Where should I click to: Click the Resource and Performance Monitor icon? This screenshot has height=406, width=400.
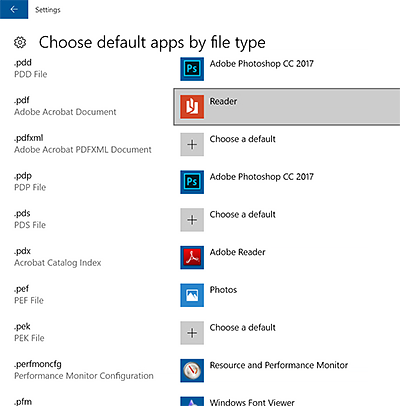192,370
